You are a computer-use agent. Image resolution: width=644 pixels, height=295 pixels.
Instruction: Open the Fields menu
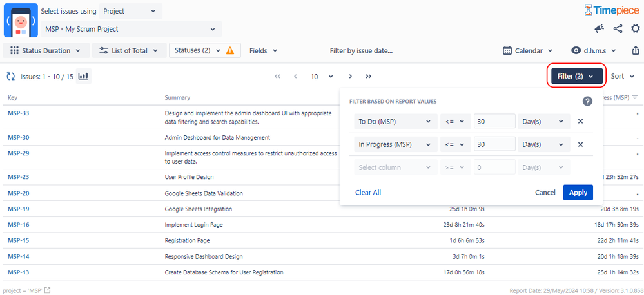pos(263,50)
